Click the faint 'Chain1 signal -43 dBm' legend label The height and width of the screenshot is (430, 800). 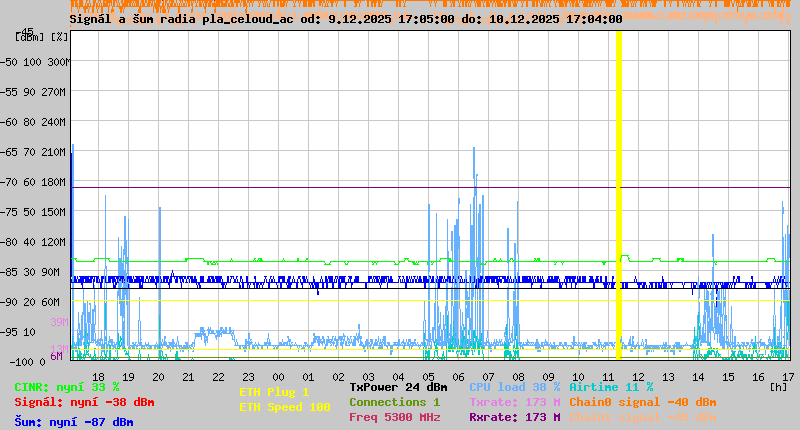(x=643, y=417)
